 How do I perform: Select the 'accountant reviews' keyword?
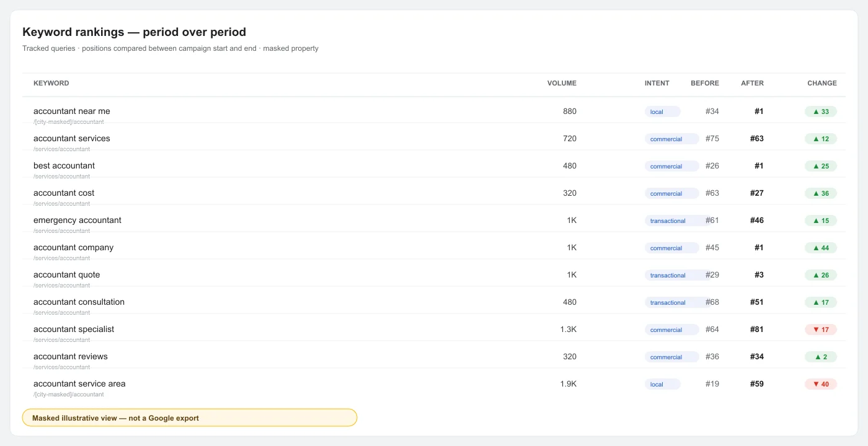click(71, 357)
